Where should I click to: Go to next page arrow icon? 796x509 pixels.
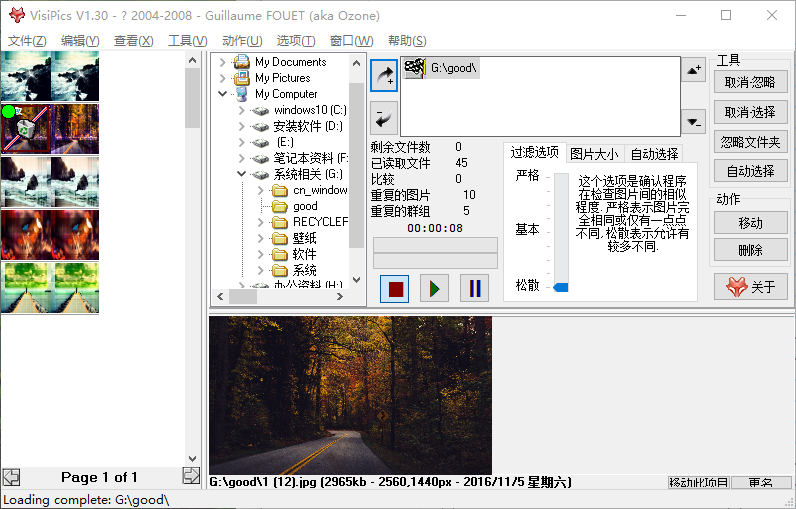[x=191, y=477]
